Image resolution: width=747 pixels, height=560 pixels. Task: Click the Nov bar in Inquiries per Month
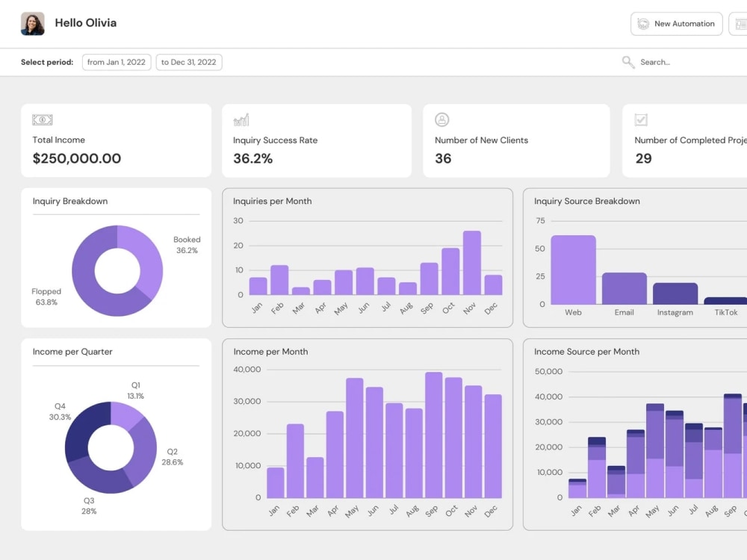click(x=471, y=263)
